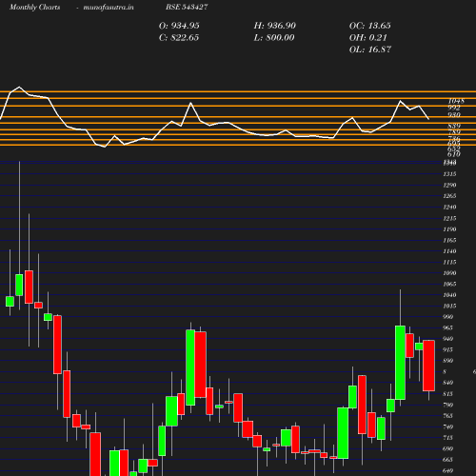476x476 pixels.
Task: Select the open value 'O: 934.95'
Action: [179, 26]
